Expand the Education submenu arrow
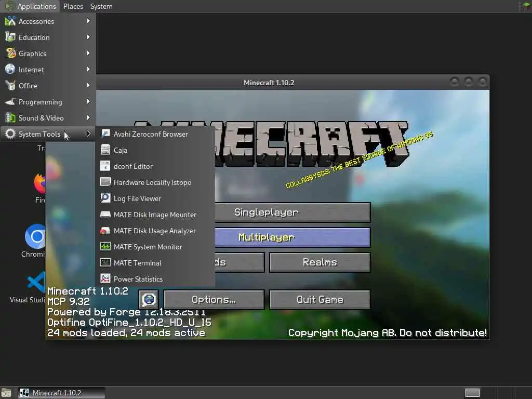This screenshot has width=532, height=399. (88, 37)
